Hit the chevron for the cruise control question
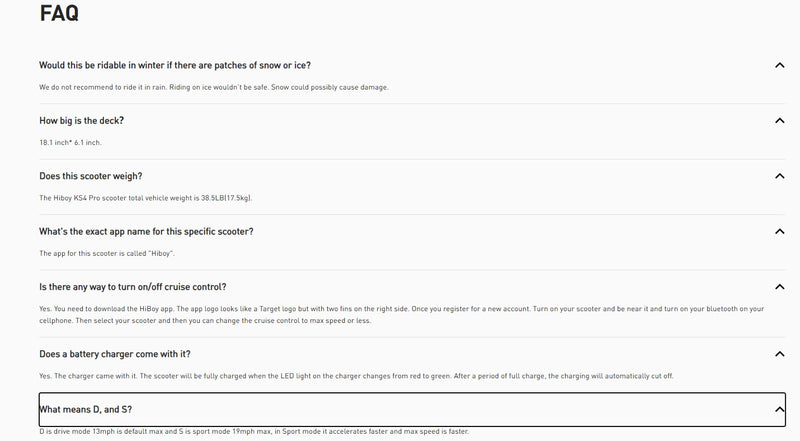The width and height of the screenshot is (800, 441). [779, 287]
